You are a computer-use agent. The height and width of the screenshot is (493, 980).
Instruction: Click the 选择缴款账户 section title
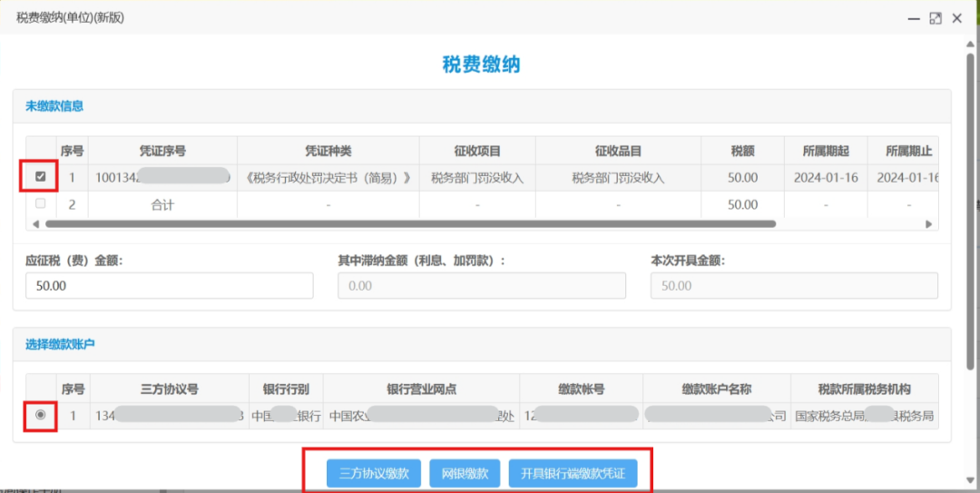click(60, 343)
